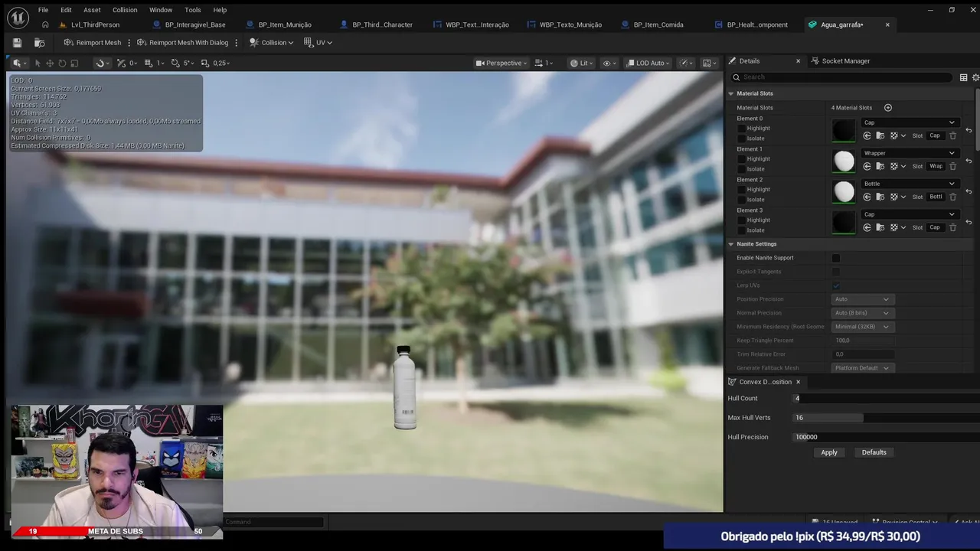Close the Convex Decomposition tab
The image size is (980, 551).
tap(798, 382)
